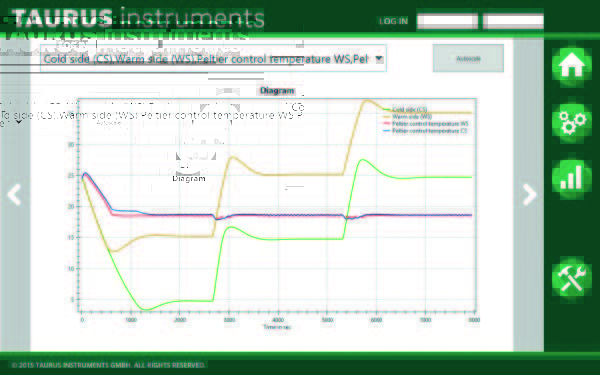Click the Taurus Instruments GmbH copyright footer
This screenshot has width=600, height=375.
click(x=108, y=365)
